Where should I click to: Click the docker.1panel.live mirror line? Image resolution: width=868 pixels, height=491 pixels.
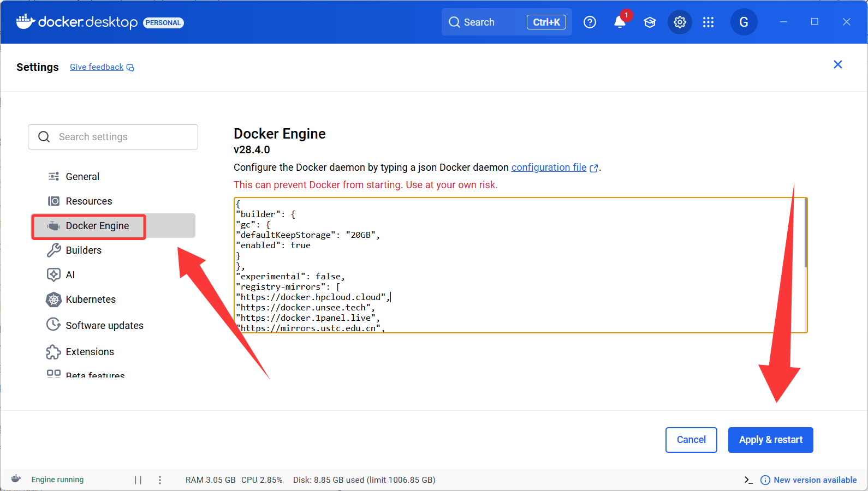click(308, 318)
